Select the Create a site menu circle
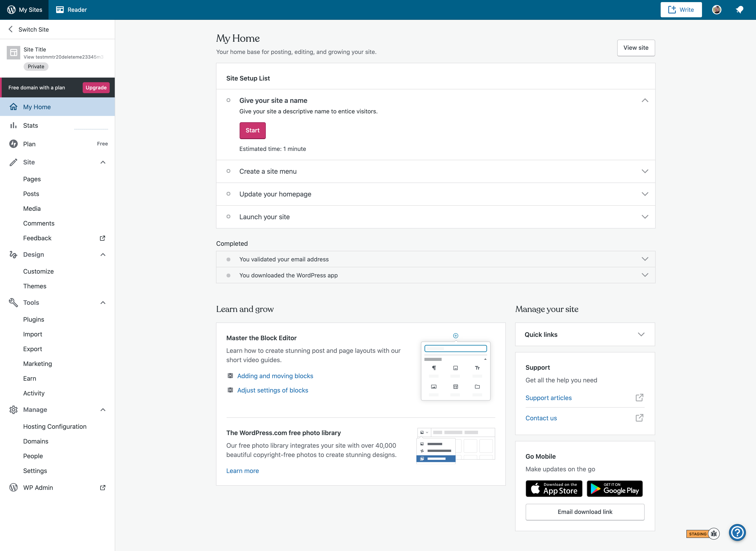The image size is (756, 551). tap(228, 171)
